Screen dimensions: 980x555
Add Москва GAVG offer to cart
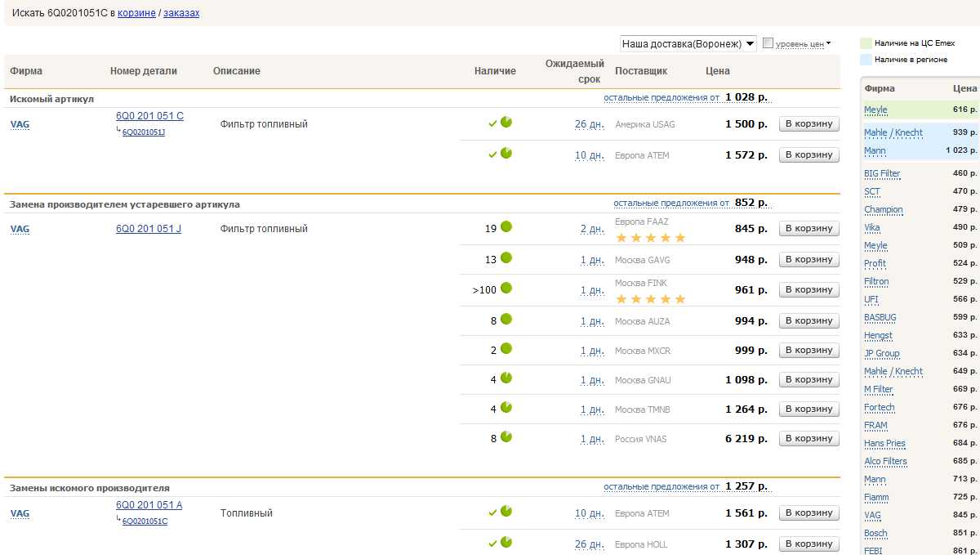click(808, 260)
